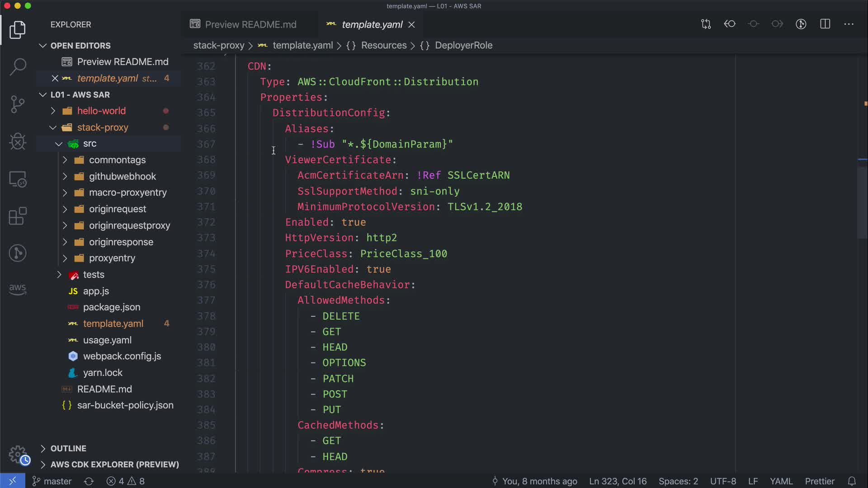Open the AWS Toolkit sidebar icon
This screenshot has width=868, height=488.
click(18, 289)
